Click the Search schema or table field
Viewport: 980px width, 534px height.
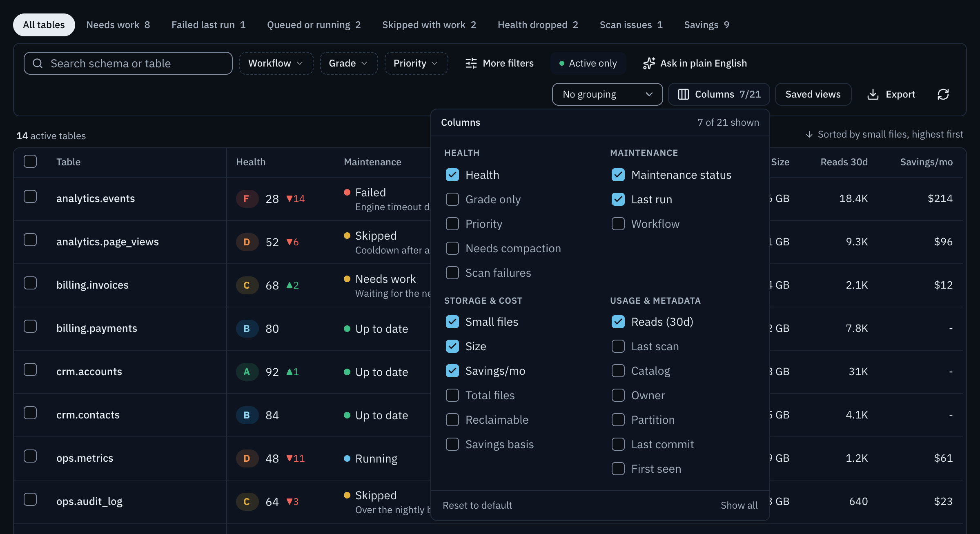(x=128, y=63)
